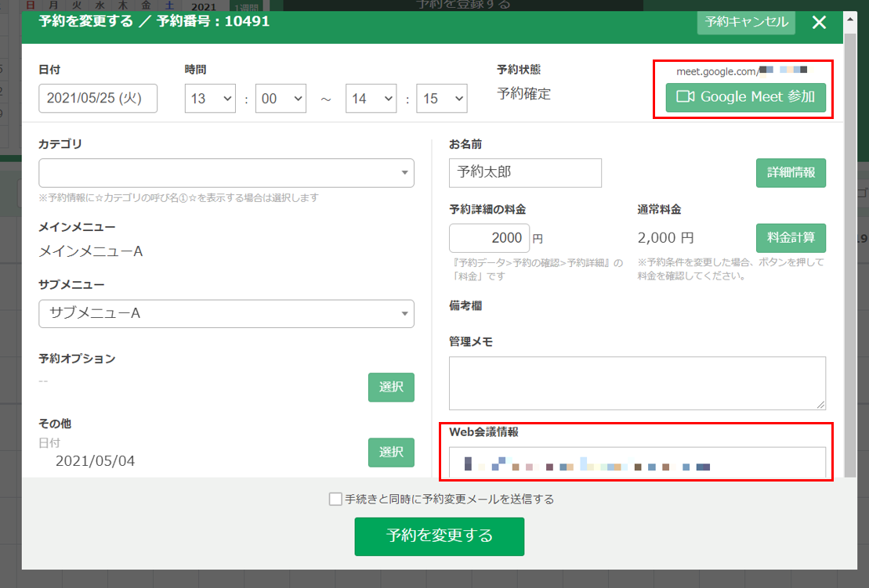Click 選択 button for 予約オプション
The image size is (869, 588).
(x=391, y=387)
